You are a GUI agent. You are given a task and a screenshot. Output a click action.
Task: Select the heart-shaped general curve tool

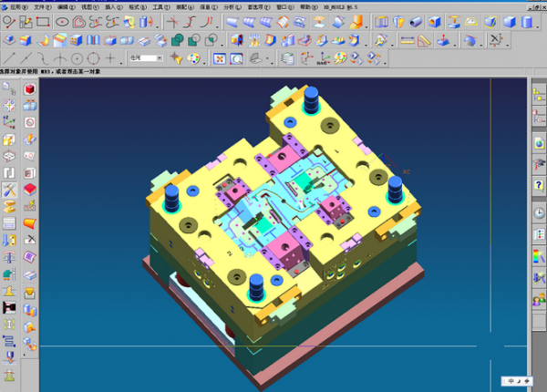pyautogui.click(x=79, y=22)
